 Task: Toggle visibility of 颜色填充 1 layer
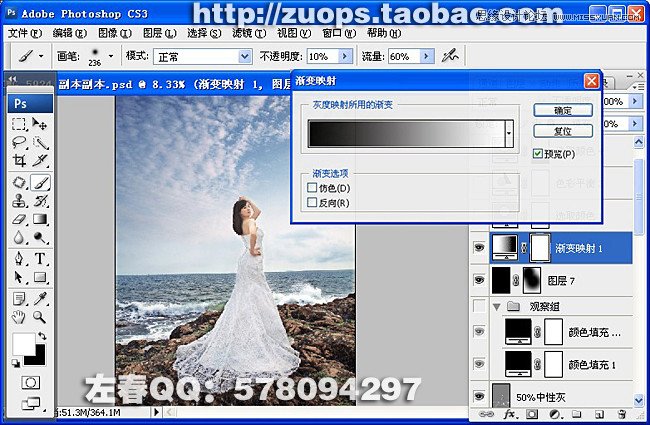click(x=479, y=364)
